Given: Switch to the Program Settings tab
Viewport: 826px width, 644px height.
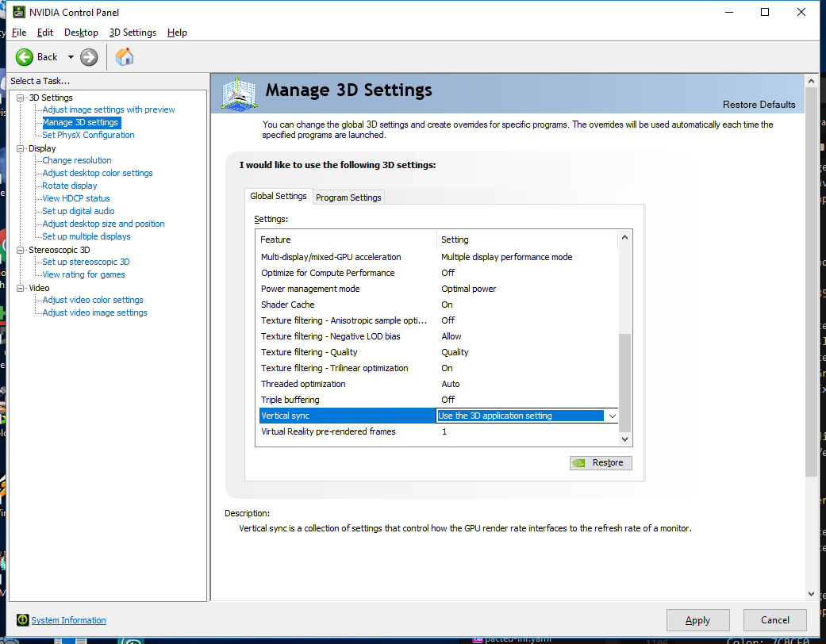Looking at the screenshot, I should [x=348, y=197].
